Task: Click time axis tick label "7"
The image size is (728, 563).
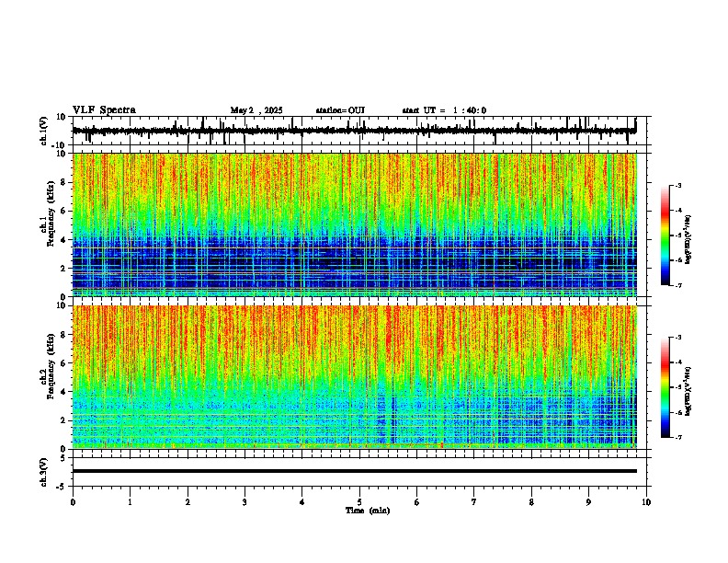Action: [474, 502]
